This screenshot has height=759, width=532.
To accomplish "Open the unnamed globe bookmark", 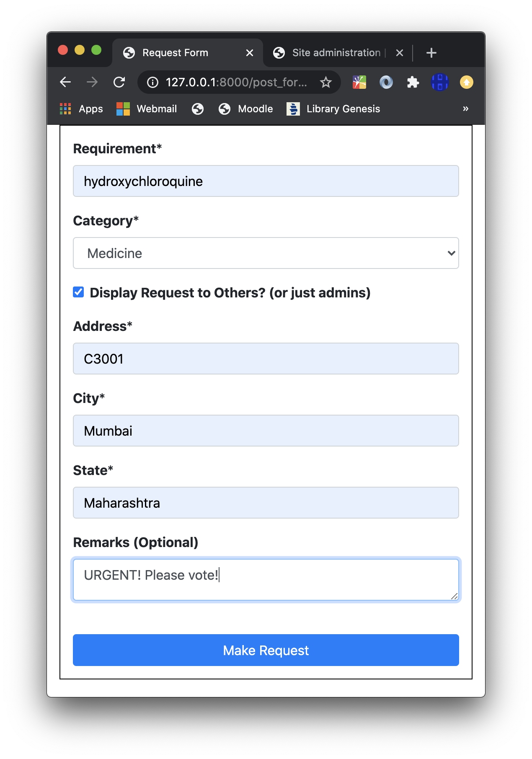I will (198, 109).
